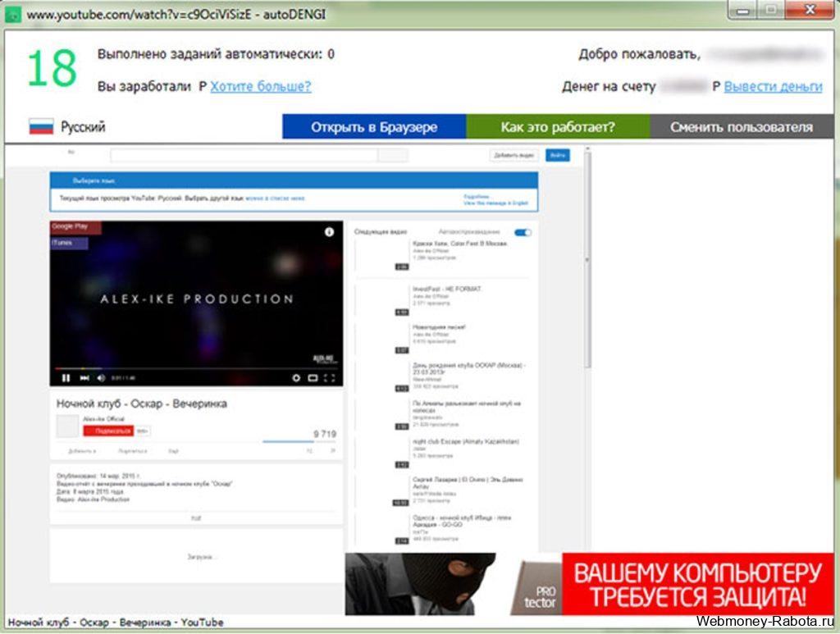This screenshot has height=634, width=840.
Task: Open Alex-Ike Official channel name link
Action: click(x=103, y=419)
